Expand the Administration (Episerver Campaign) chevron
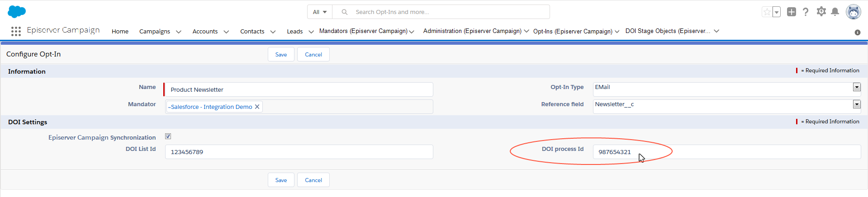Screen dimensions: 868x197 coord(526,31)
